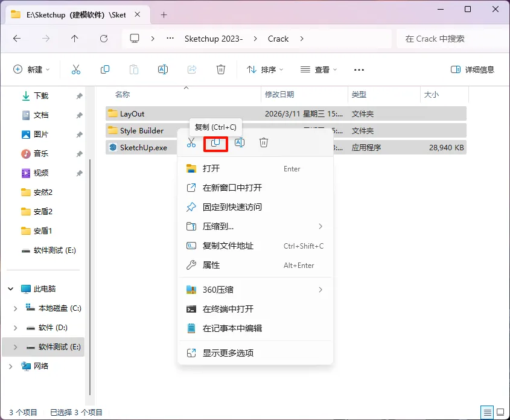
Task: Open the 压缩到... submenu
Action: coord(255,226)
